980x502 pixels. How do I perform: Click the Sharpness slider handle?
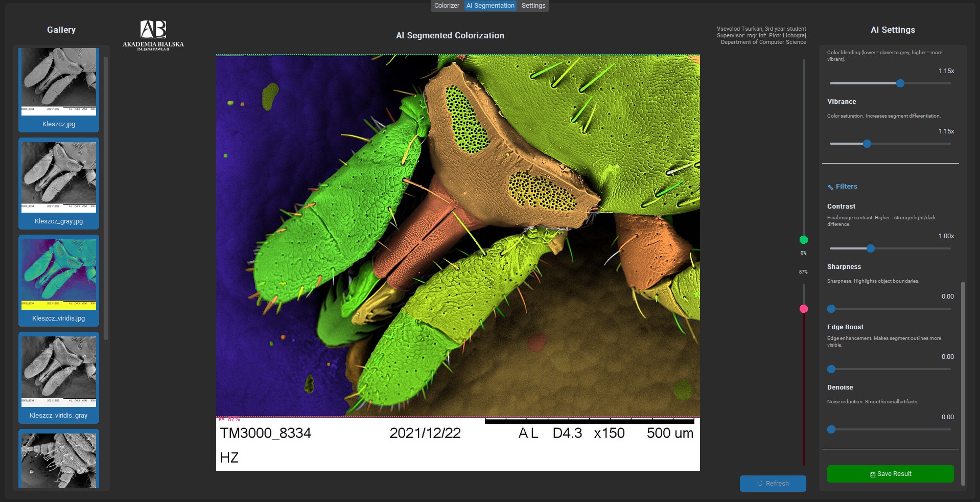831,309
